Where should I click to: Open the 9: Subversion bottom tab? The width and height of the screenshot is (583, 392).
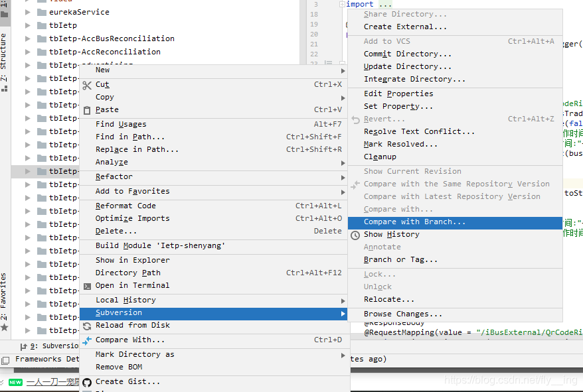pos(49,347)
